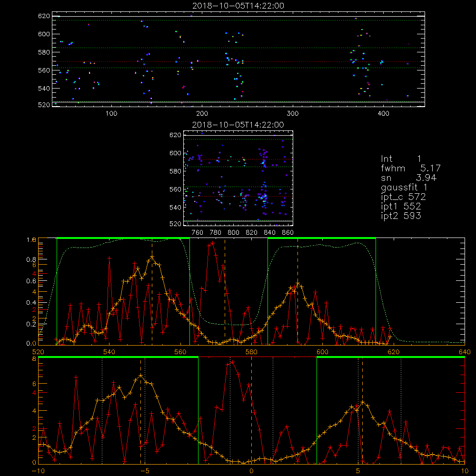Click x-axis label 200 of top plot
The height and width of the screenshot is (476, 476).
pos(202,114)
